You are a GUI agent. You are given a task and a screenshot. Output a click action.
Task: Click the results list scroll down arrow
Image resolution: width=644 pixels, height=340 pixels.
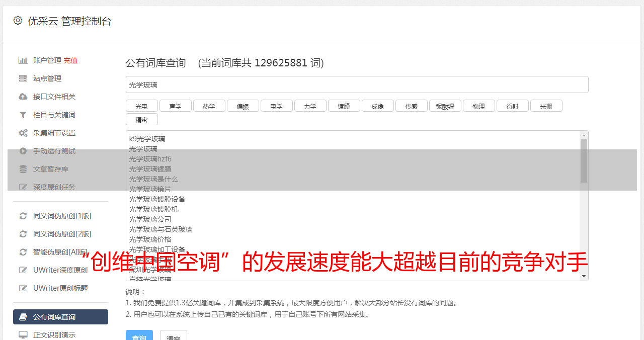[x=584, y=276]
